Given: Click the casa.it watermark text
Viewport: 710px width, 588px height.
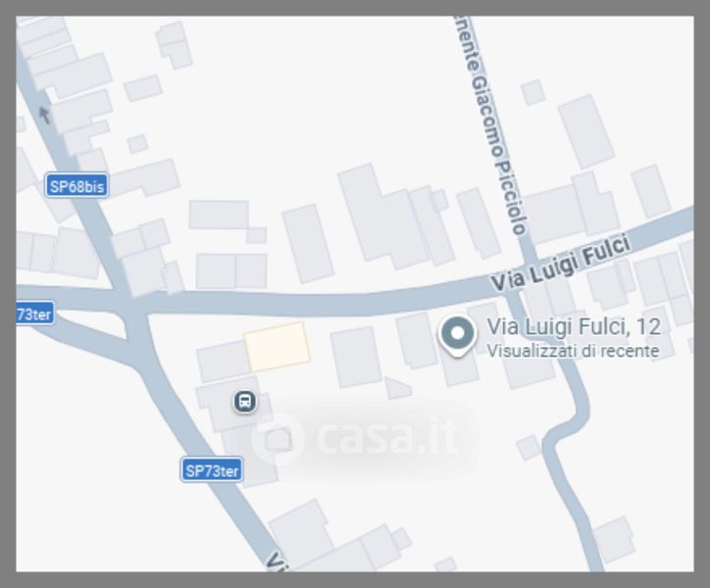Looking at the screenshot, I should 386,436.
